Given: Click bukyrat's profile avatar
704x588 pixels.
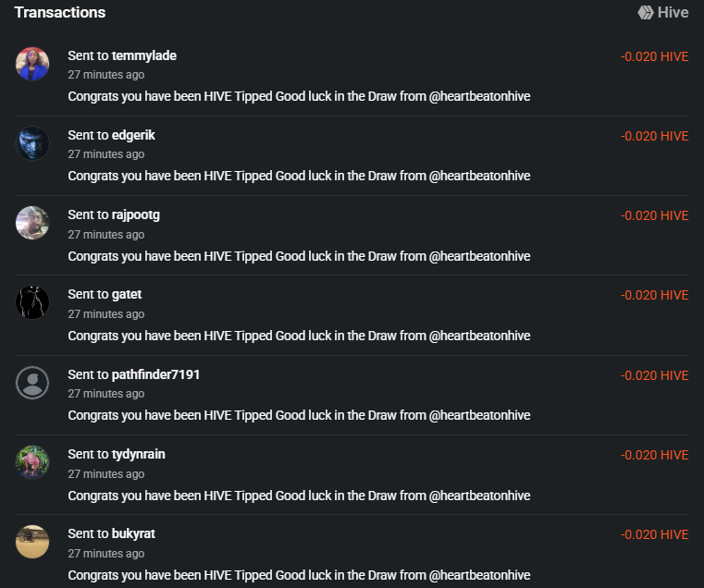Looking at the screenshot, I should point(32,541).
